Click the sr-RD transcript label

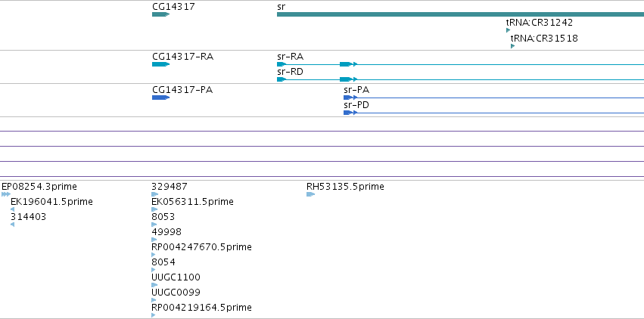pos(290,72)
